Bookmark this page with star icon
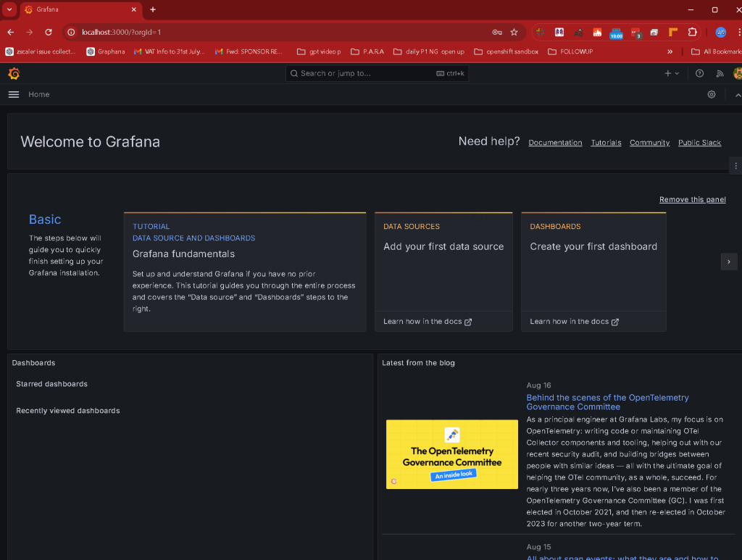This screenshot has width=742, height=560. click(514, 32)
